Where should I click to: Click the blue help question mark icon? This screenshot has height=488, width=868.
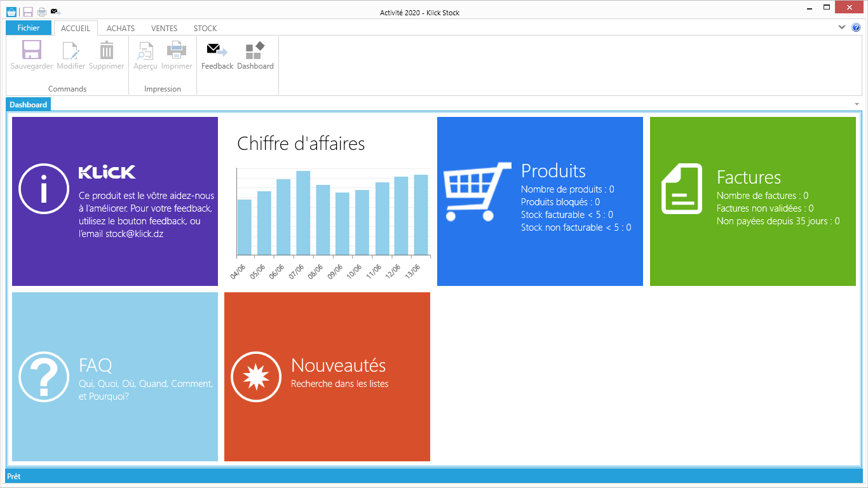(x=855, y=27)
